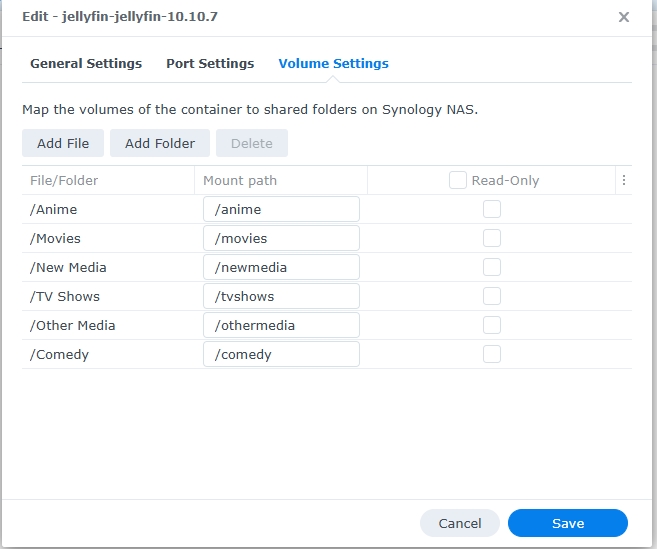Enable Read-Only for the /Movies folder
Image resolution: width=657 pixels, height=549 pixels.
(492, 238)
